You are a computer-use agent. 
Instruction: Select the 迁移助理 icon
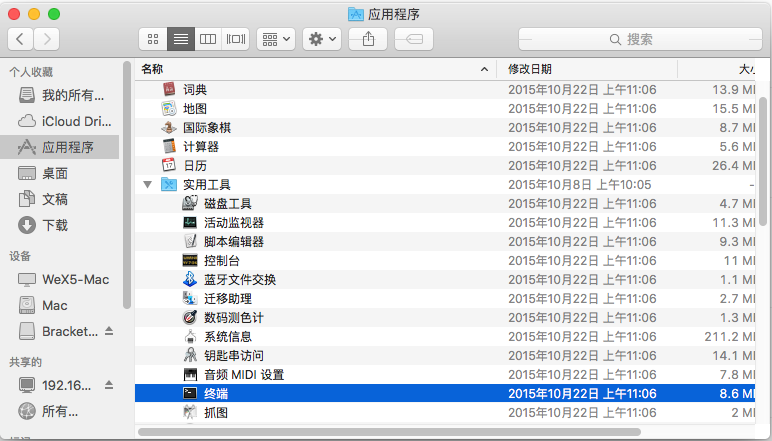coord(190,298)
